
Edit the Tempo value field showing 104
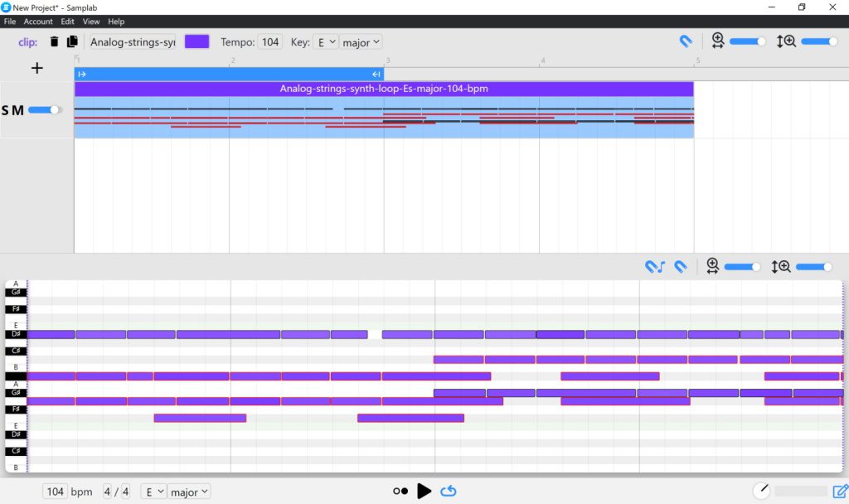coord(269,41)
